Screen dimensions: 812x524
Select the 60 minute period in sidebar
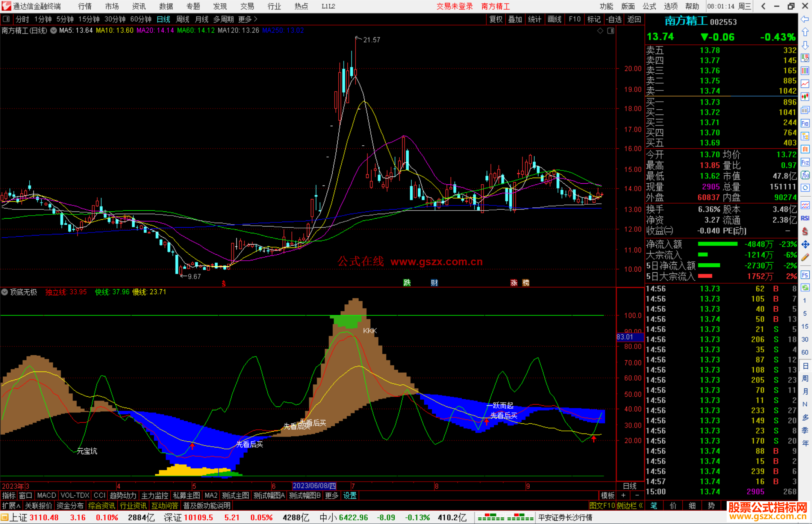click(x=805, y=352)
